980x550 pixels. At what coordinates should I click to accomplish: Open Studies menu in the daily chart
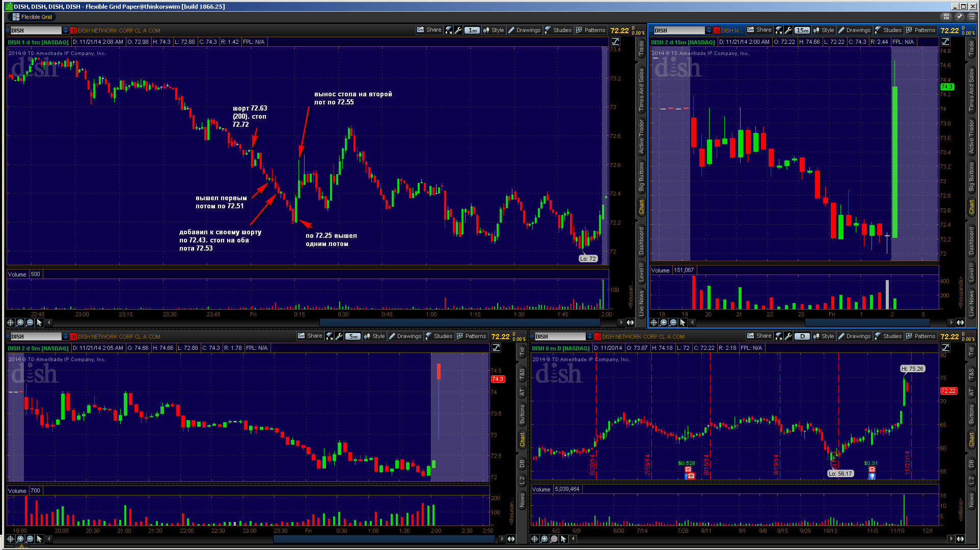888,336
